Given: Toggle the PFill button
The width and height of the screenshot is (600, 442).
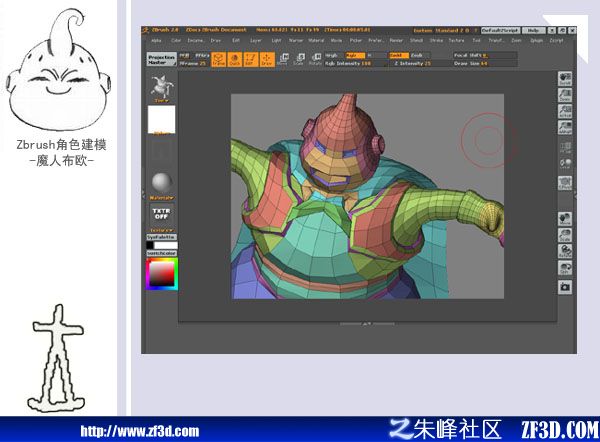Looking at the screenshot, I should [x=185, y=55].
